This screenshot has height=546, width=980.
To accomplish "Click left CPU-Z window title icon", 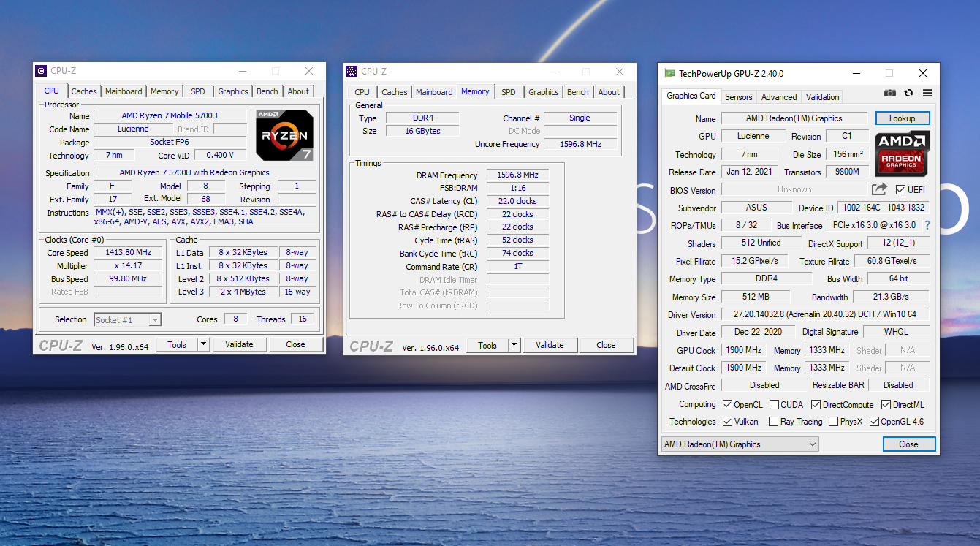I will click(41, 71).
